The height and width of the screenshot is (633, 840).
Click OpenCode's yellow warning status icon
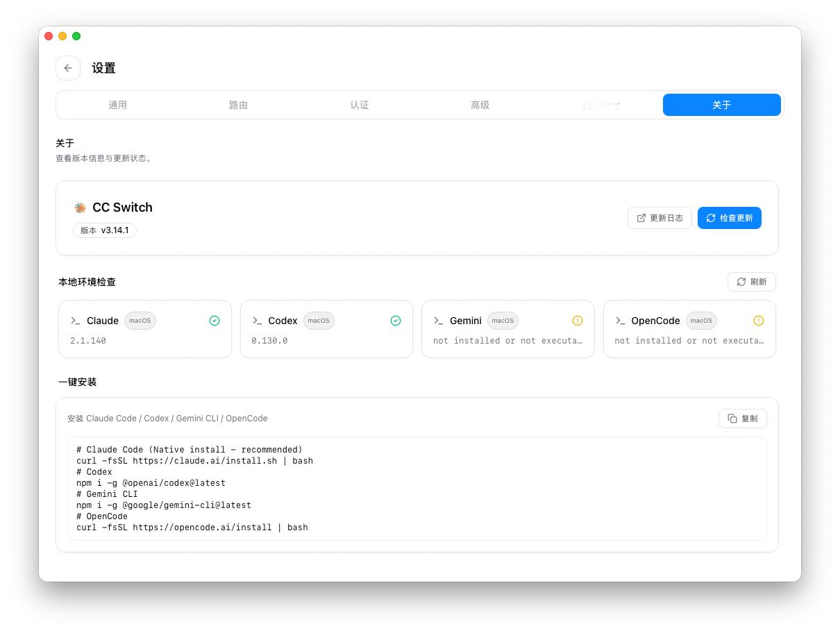(x=759, y=321)
